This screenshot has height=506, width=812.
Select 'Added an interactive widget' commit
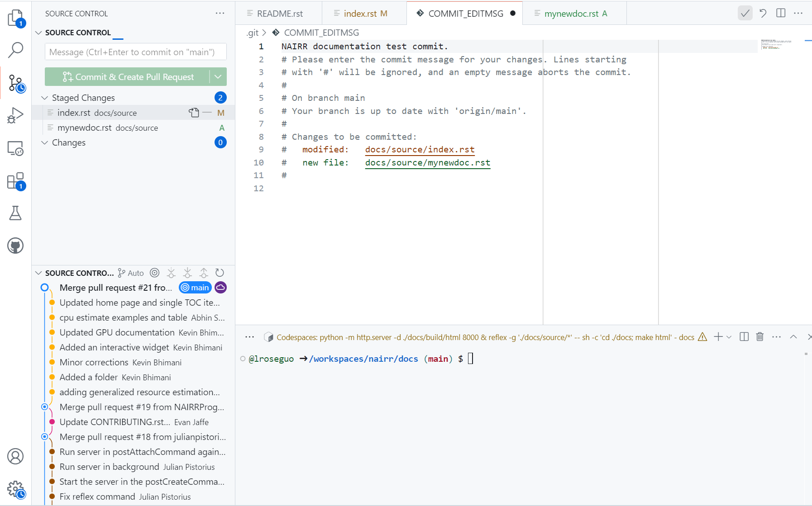(133, 347)
